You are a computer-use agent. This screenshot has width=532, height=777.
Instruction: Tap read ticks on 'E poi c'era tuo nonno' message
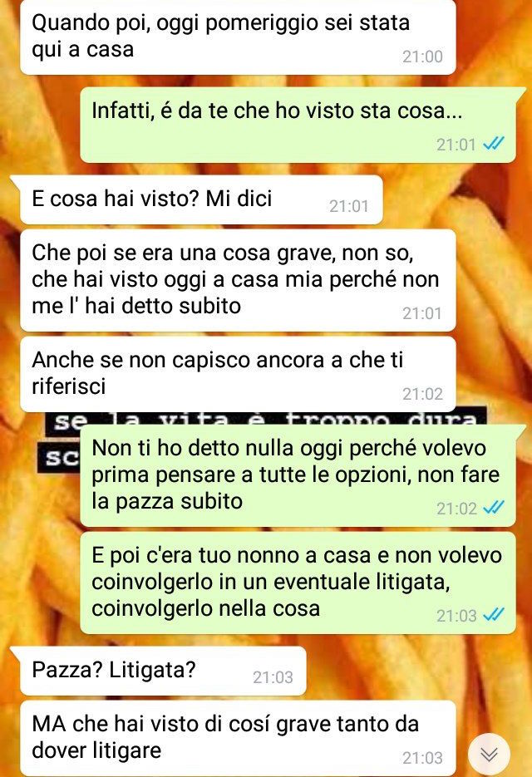(x=494, y=615)
